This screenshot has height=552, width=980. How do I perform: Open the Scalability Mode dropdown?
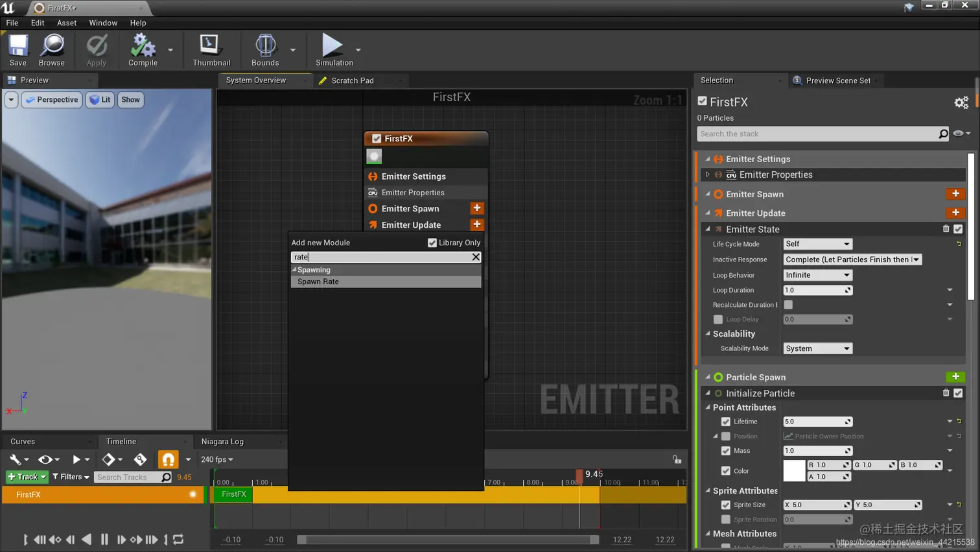pos(817,348)
